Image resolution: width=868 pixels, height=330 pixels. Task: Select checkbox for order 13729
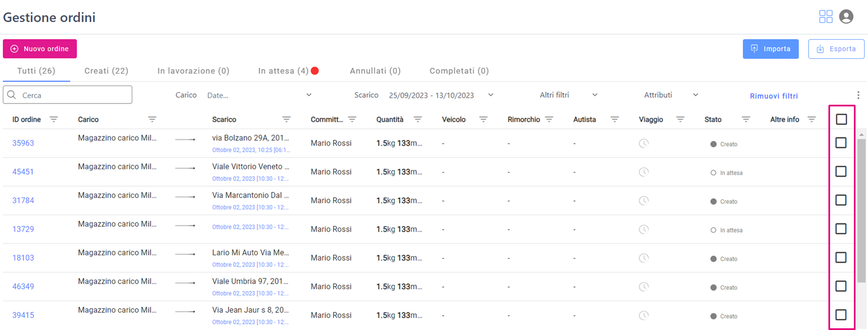[x=841, y=229]
